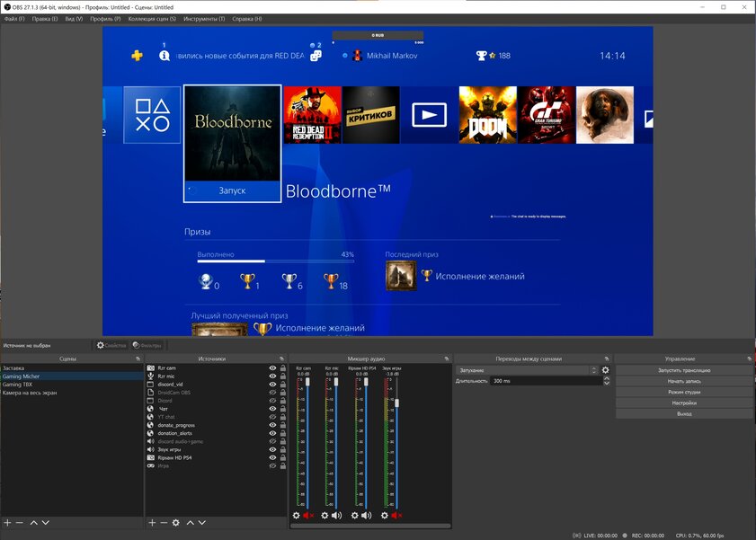Enable Режим студии
The image size is (756, 540).
coord(684,392)
